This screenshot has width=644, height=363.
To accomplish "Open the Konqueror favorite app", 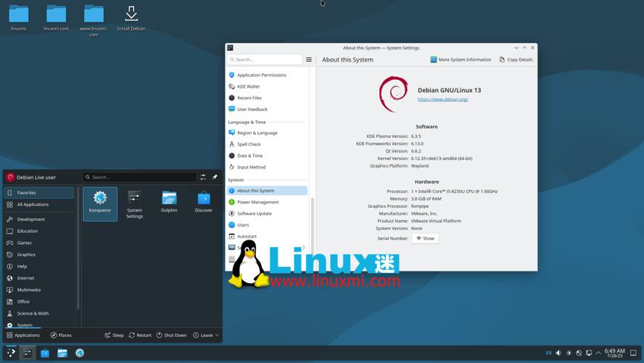I will (100, 203).
